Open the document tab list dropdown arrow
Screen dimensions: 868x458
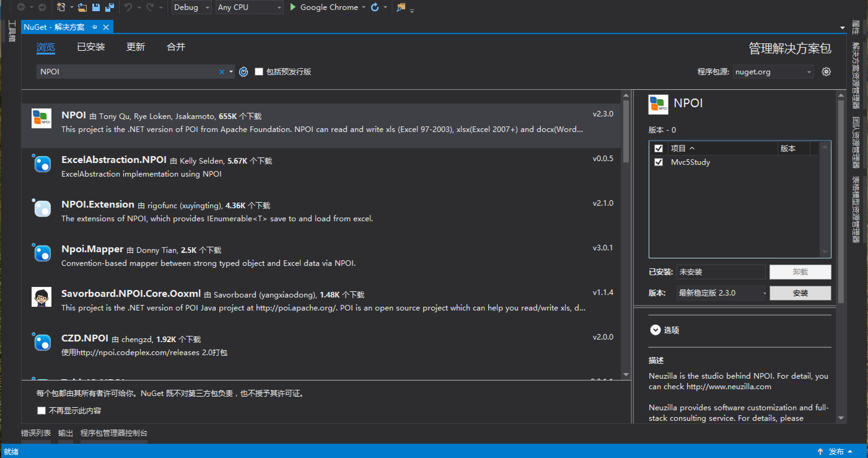coord(842,28)
